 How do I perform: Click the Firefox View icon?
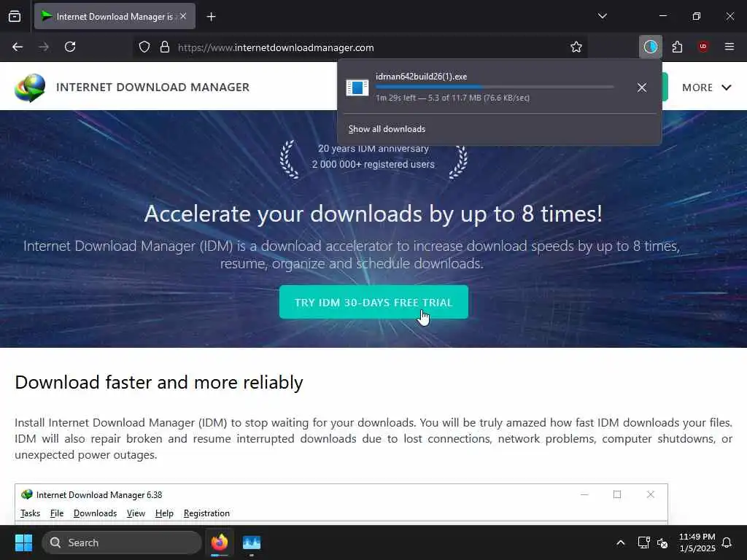click(15, 16)
